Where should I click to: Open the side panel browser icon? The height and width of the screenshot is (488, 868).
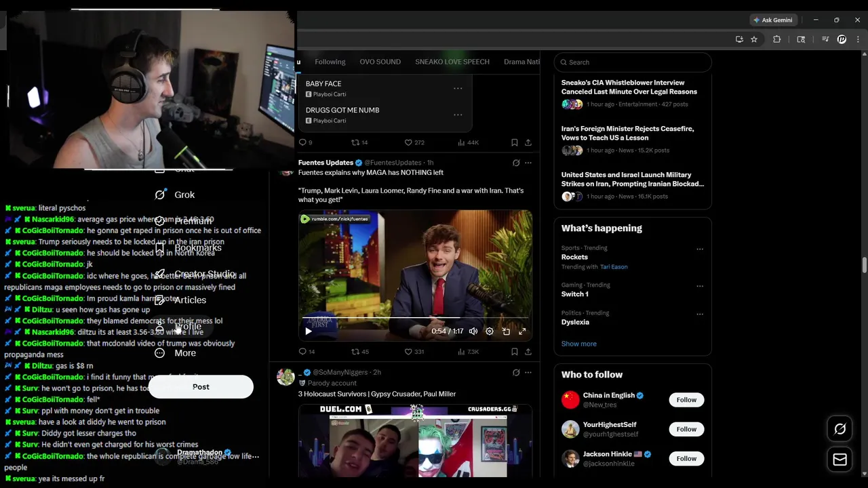coord(801,39)
